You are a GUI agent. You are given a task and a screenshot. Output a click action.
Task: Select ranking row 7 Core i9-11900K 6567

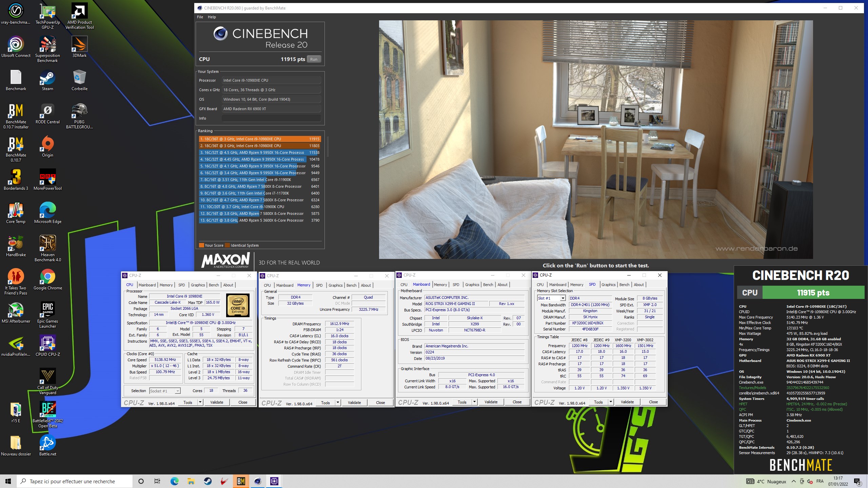(259, 180)
